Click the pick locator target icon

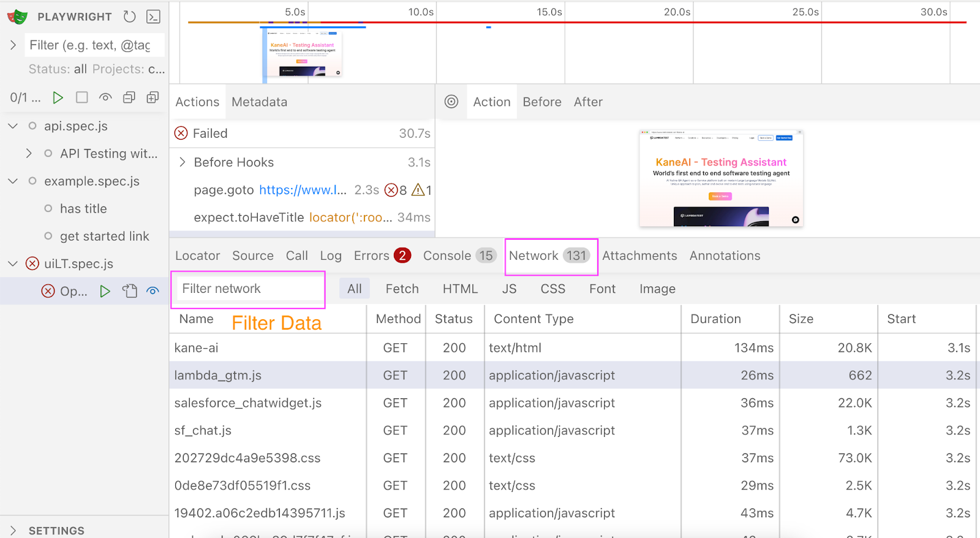(x=451, y=102)
